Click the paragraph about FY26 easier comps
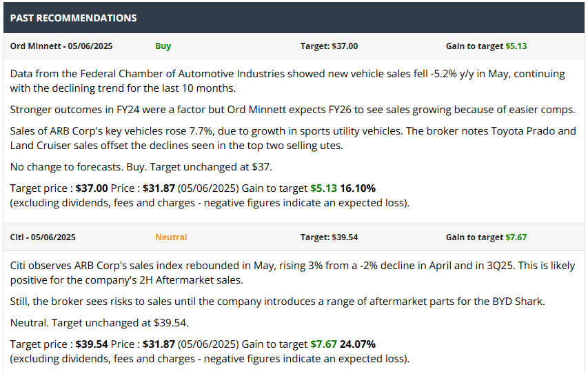The height and width of the screenshot is (374, 588). point(292,110)
